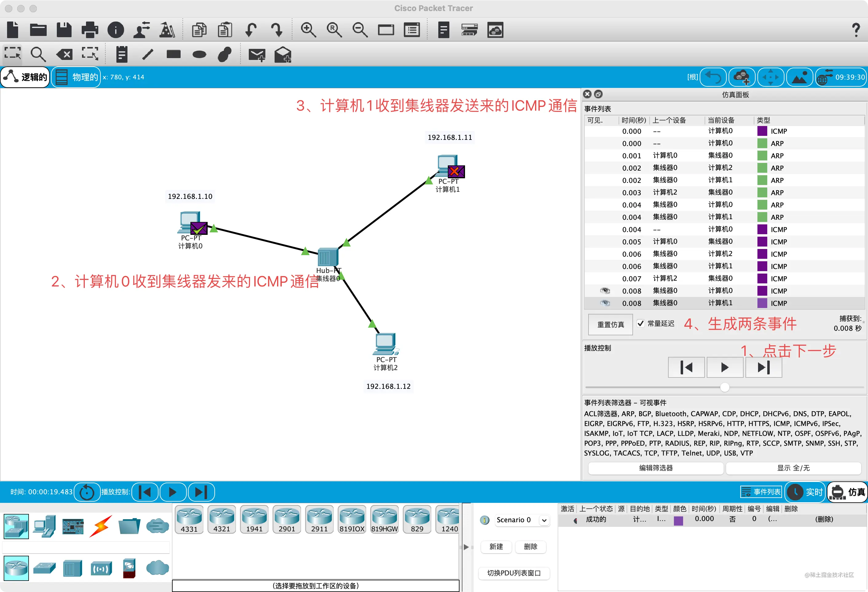Open network information icon
The image size is (868, 592).
point(116,30)
